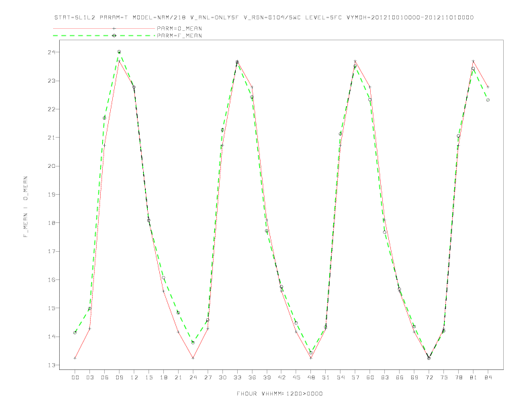This screenshot has width=532, height=411.
Task: Click y-axis tick label 21
Action: 52,138
